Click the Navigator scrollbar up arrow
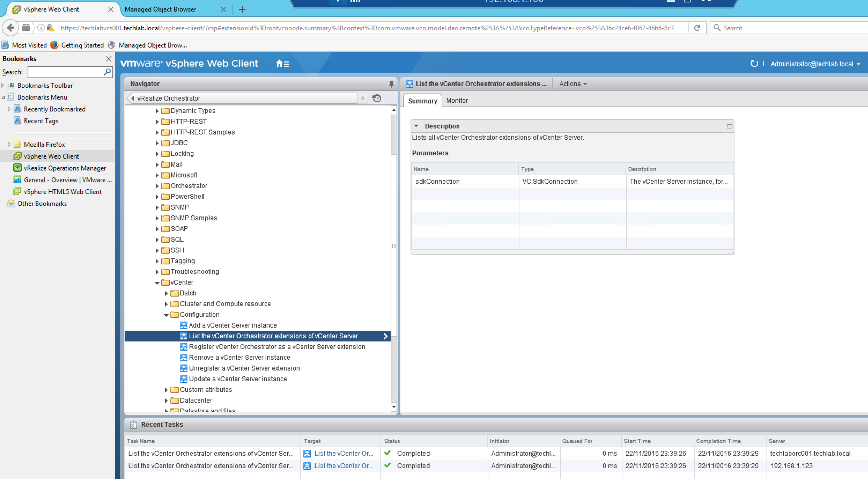This screenshot has width=868, height=479. coord(394,110)
